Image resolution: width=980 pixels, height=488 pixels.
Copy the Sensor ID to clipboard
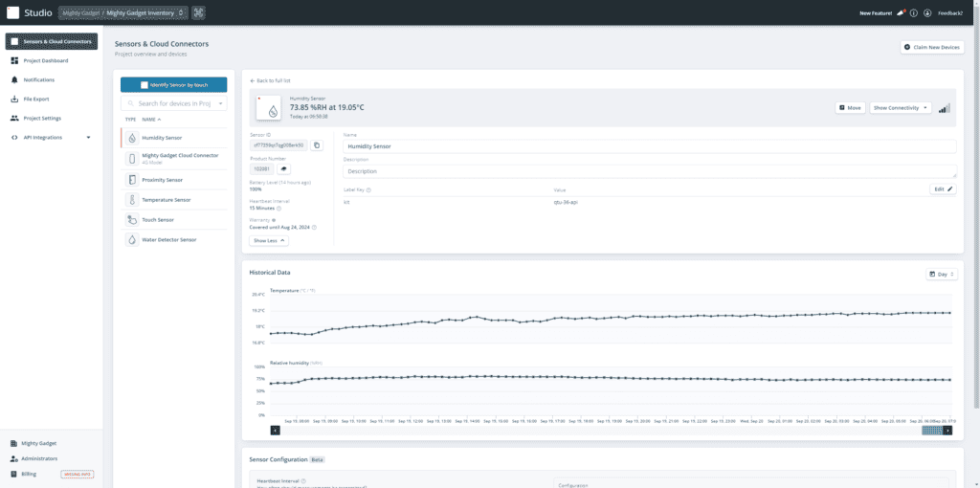(318, 145)
